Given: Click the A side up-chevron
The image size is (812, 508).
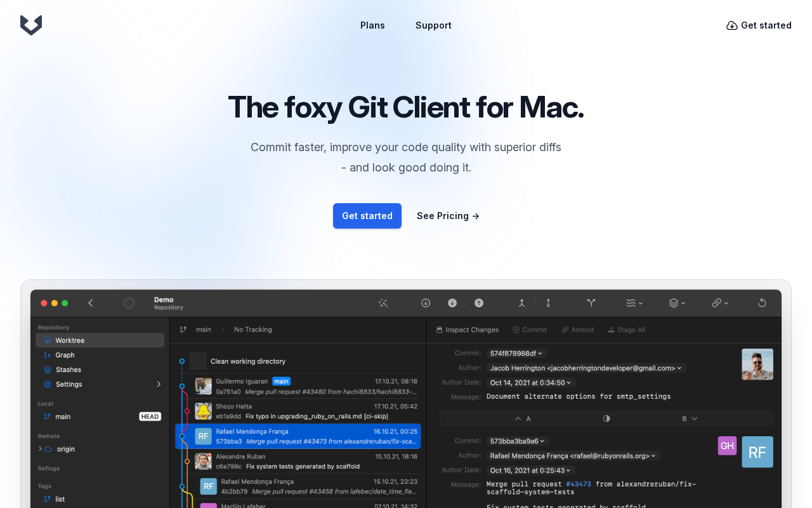Looking at the screenshot, I should click(518, 418).
